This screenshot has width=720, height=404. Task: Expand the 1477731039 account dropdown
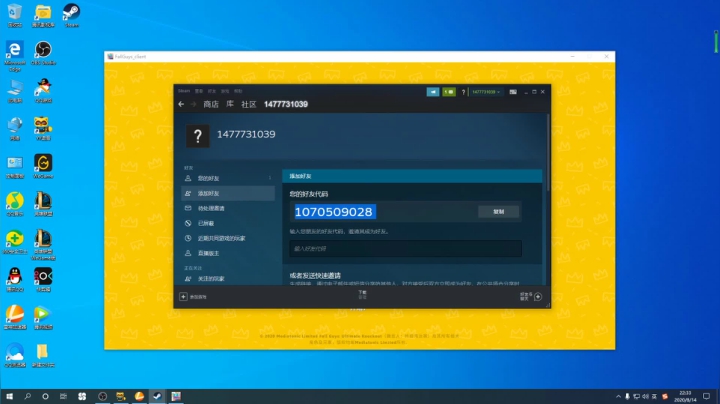click(486, 92)
